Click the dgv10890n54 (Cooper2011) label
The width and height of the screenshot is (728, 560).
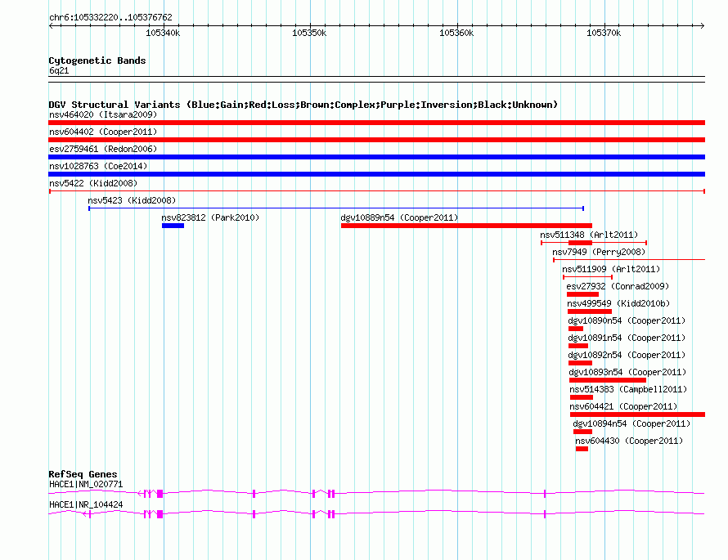click(627, 320)
